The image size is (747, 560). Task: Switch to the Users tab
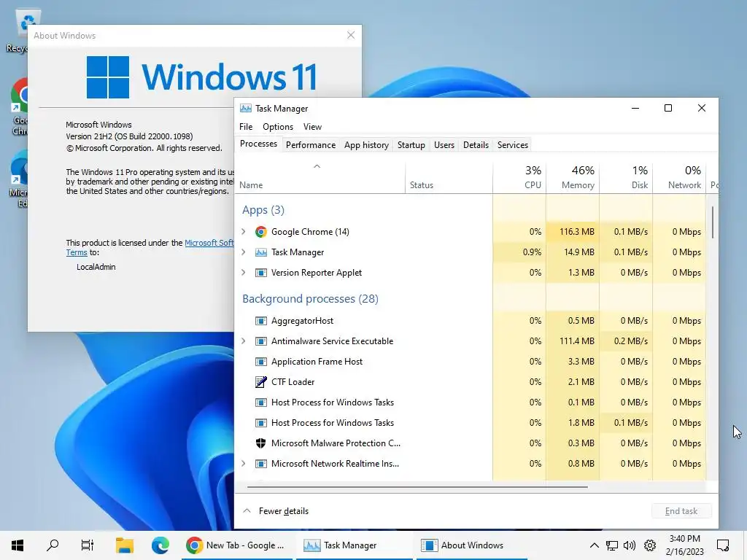tap(444, 145)
